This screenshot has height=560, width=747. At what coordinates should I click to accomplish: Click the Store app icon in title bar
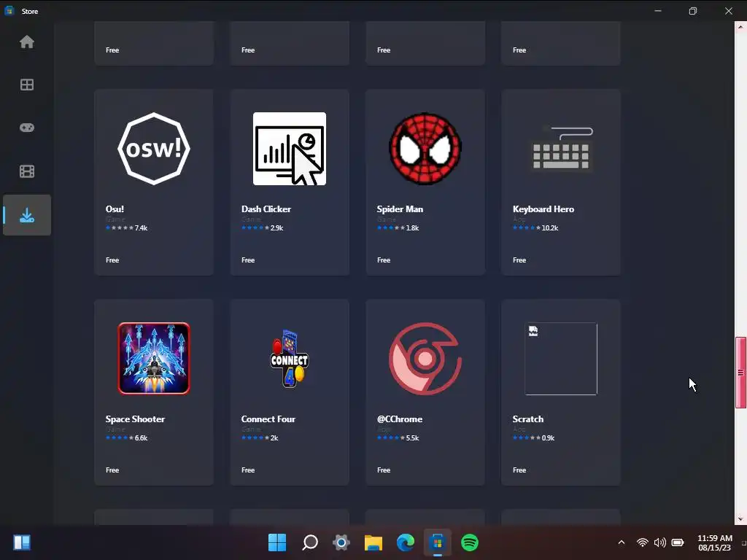(9, 10)
